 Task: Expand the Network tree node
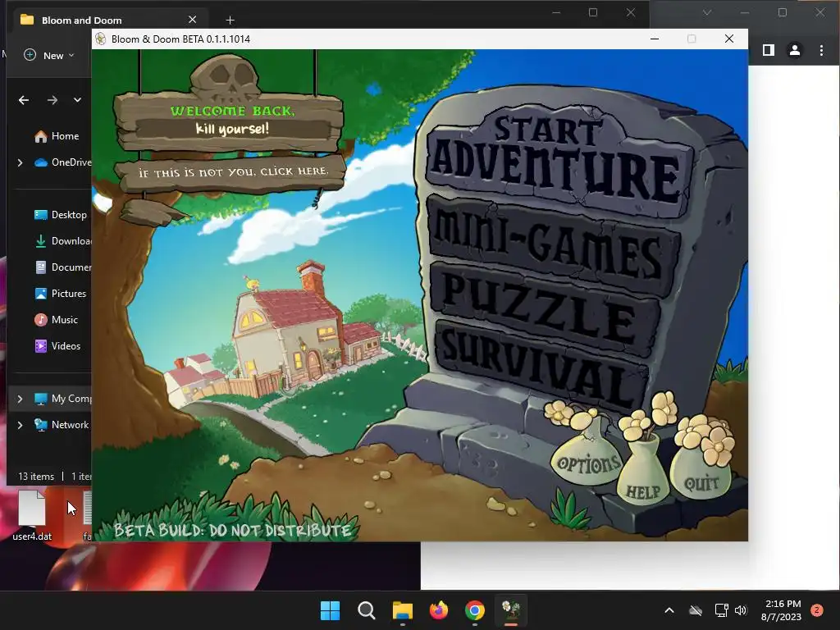(x=21, y=425)
